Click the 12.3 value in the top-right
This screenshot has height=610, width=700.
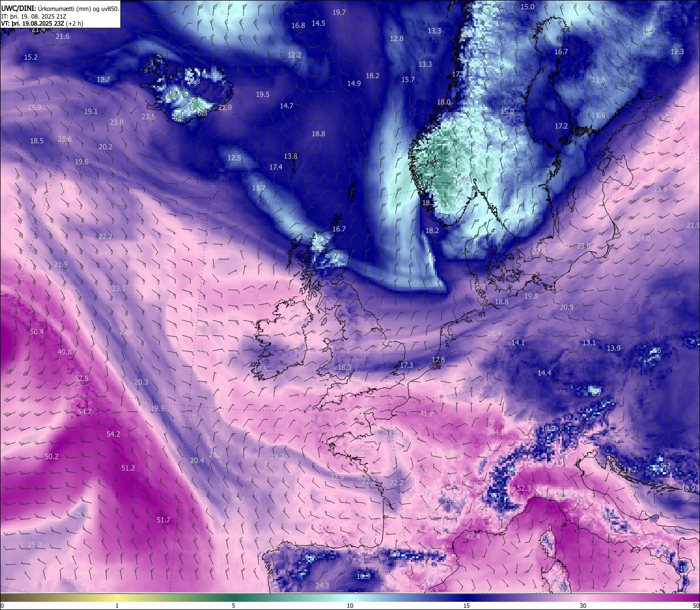677,51
